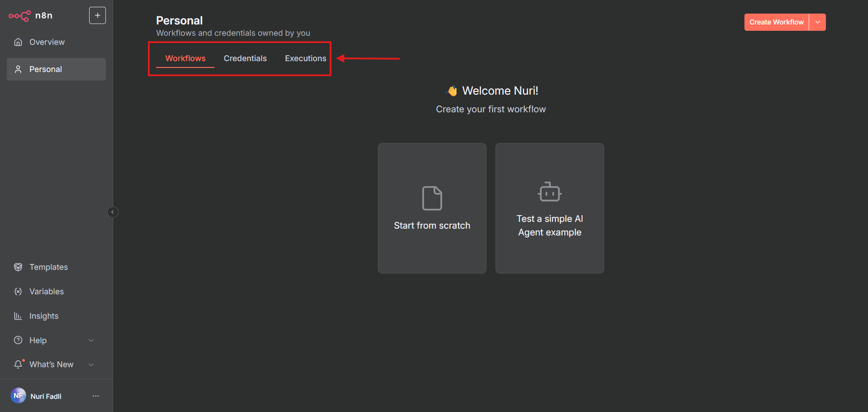The image size is (868, 412).
Task: Switch to the Workflows tab
Action: click(x=185, y=58)
